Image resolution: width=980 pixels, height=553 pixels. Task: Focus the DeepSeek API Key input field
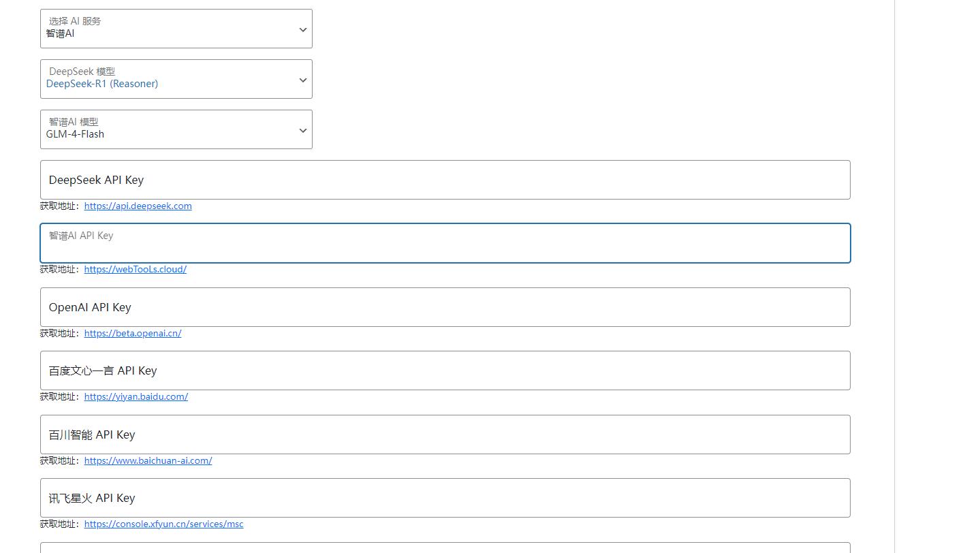(x=445, y=179)
